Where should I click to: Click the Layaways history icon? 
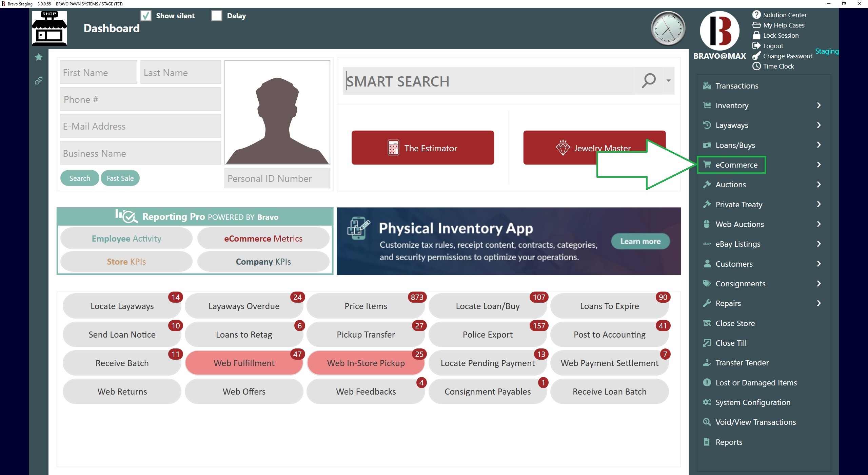point(707,125)
